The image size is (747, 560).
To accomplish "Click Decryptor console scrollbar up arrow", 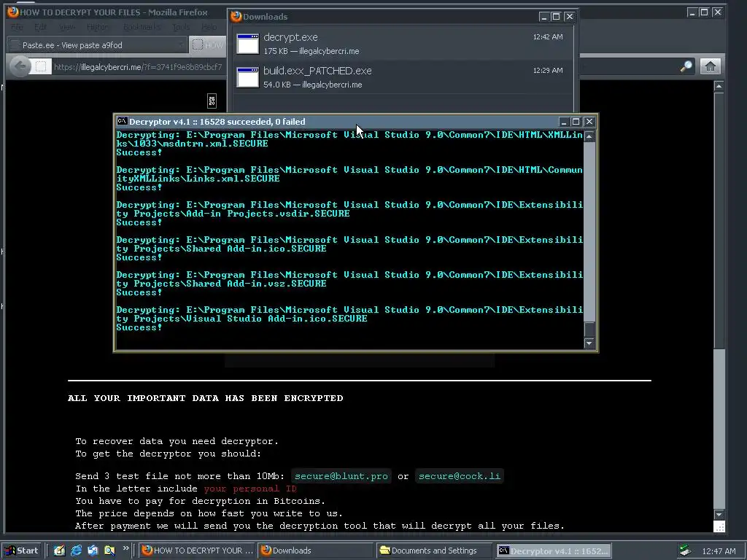I will pos(589,136).
